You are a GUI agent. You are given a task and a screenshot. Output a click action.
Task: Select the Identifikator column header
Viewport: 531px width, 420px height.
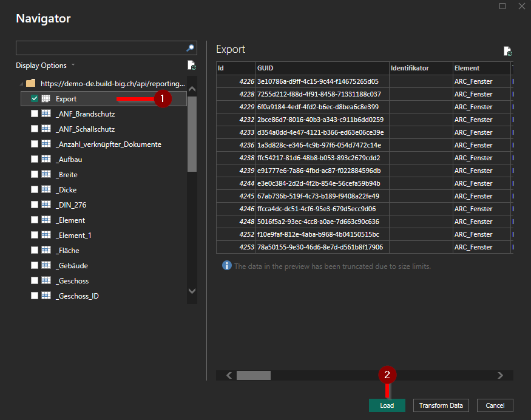click(x=421, y=68)
